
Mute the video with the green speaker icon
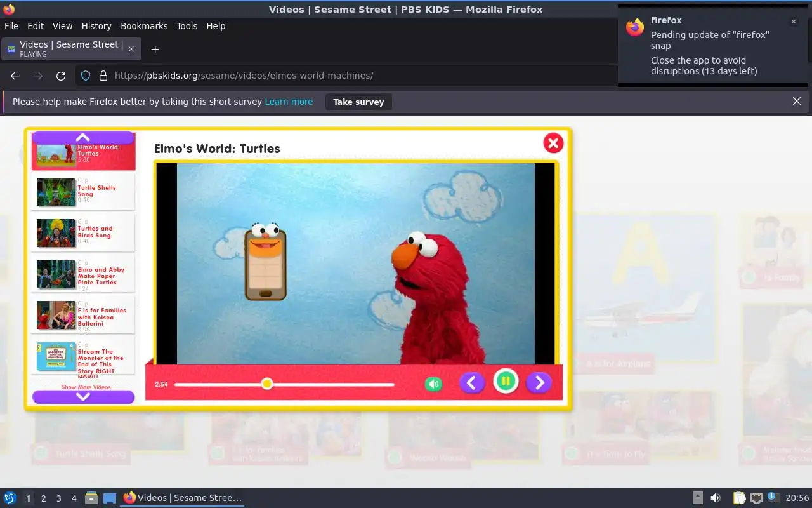(x=433, y=384)
